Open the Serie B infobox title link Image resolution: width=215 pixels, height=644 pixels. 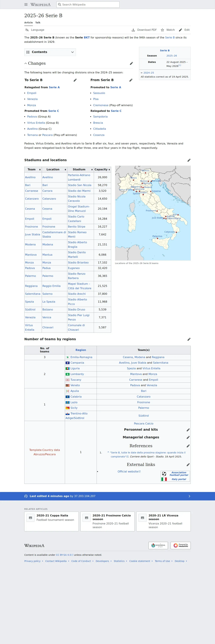click(165, 50)
